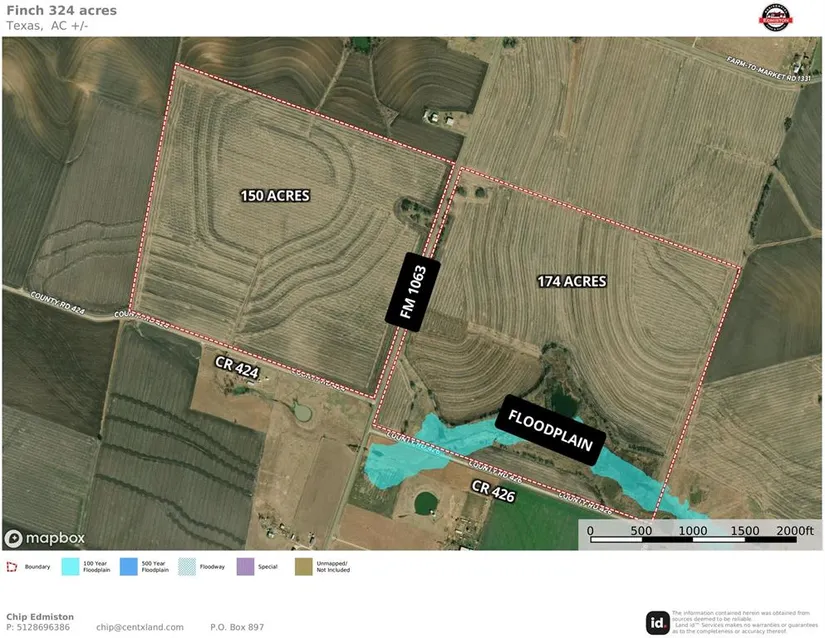
Task: Click the Unmapped/Not Included tan swatch
Action: click(x=304, y=567)
